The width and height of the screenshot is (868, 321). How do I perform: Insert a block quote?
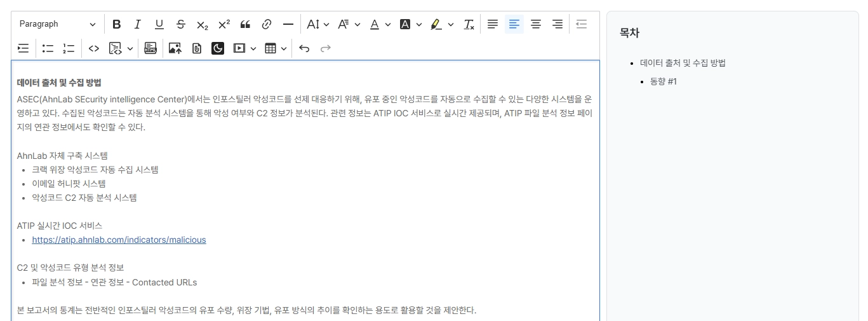245,24
